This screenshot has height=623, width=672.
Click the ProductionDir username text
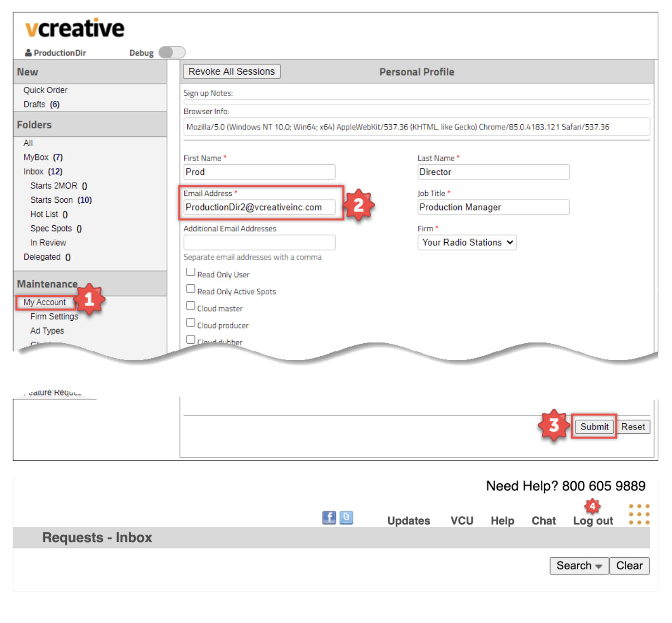(x=60, y=53)
